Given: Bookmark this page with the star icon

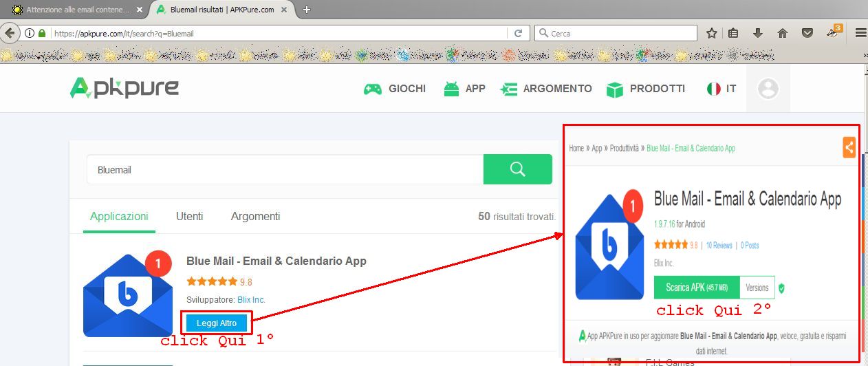Looking at the screenshot, I should 712,33.
